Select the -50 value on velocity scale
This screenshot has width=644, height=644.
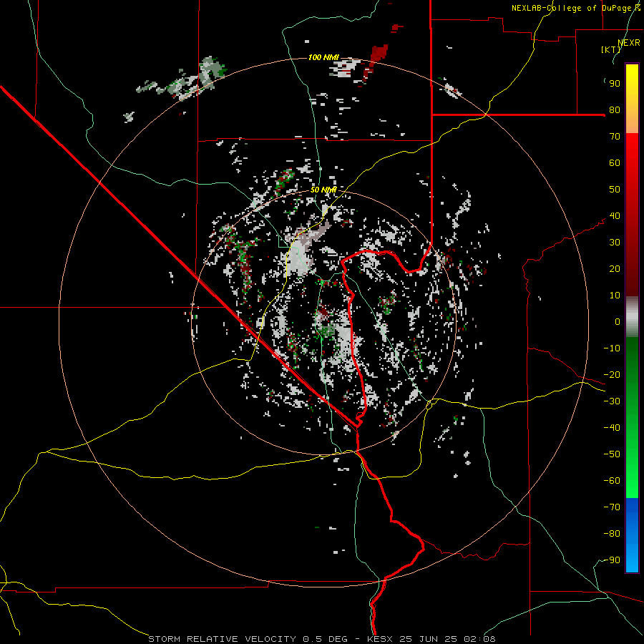612,454
